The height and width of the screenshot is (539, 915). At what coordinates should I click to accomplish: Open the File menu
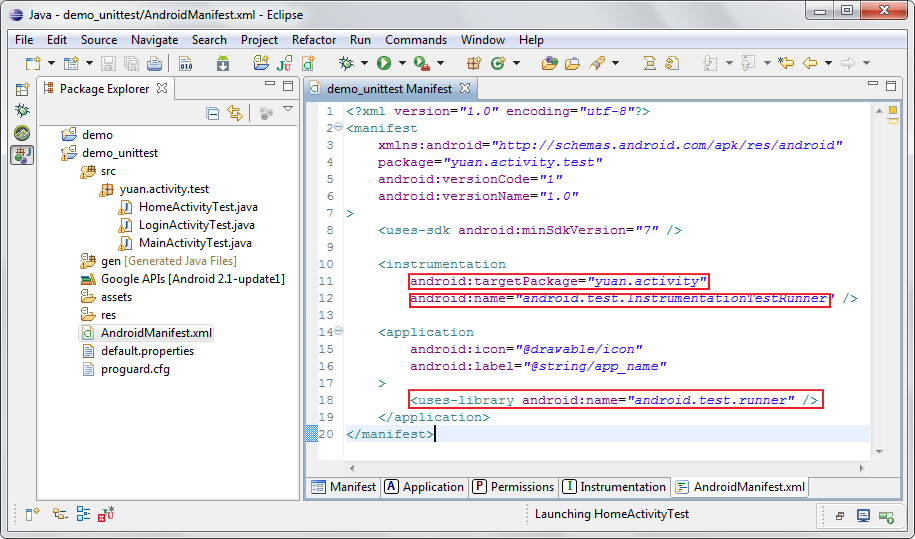[x=24, y=40]
